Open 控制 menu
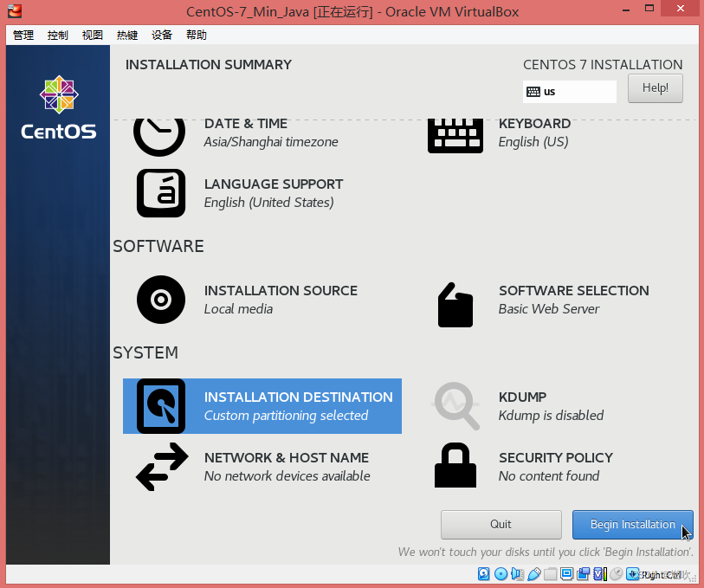The height and width of the screenshot is (588, 704). coord(58,35)
